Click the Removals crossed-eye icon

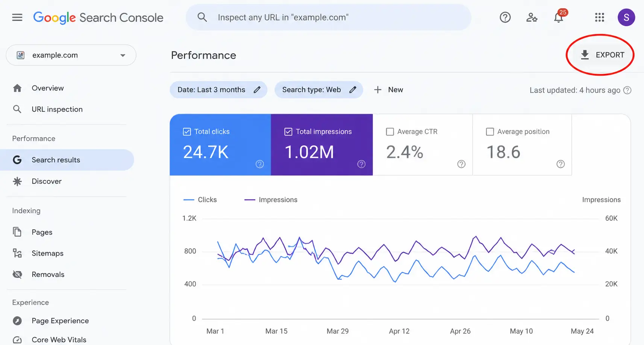click(17, 274)
